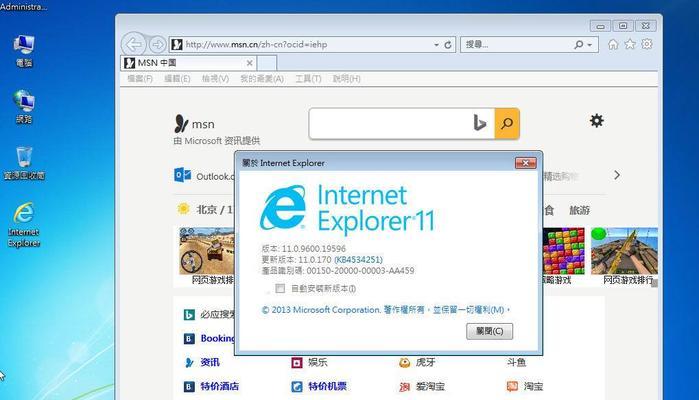Click the Outlook icon on MSN page
The image size is (699, 400).
[182, 175]
